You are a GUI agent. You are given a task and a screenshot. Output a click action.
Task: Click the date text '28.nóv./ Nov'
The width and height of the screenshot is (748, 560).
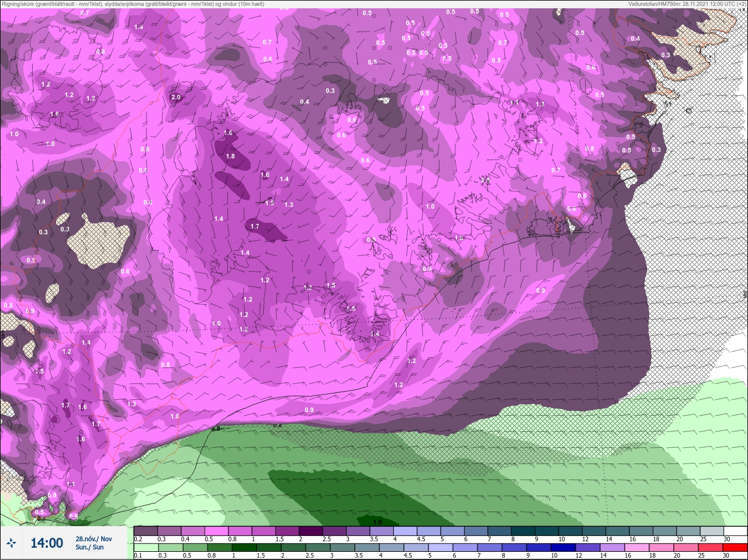93,538
